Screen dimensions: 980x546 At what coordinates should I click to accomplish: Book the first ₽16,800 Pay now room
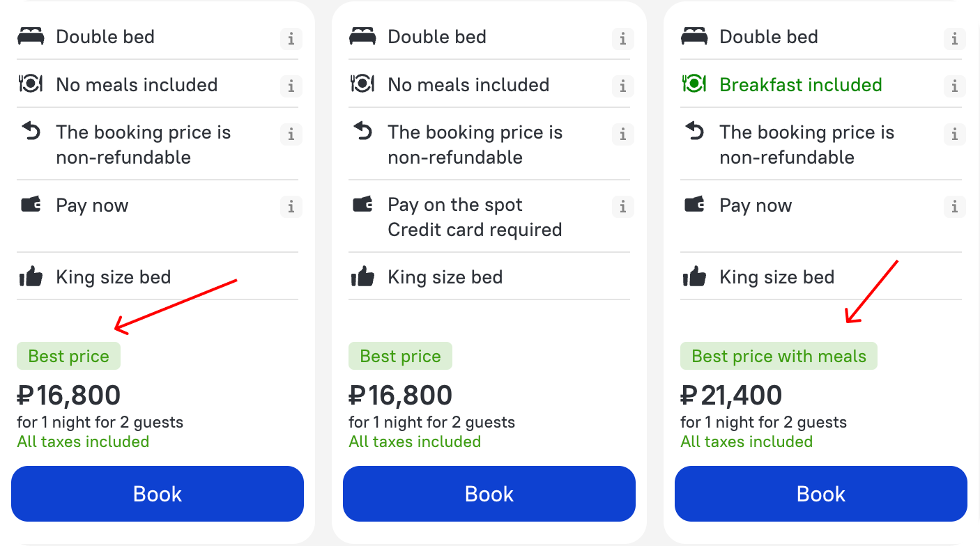coord(158,494)
